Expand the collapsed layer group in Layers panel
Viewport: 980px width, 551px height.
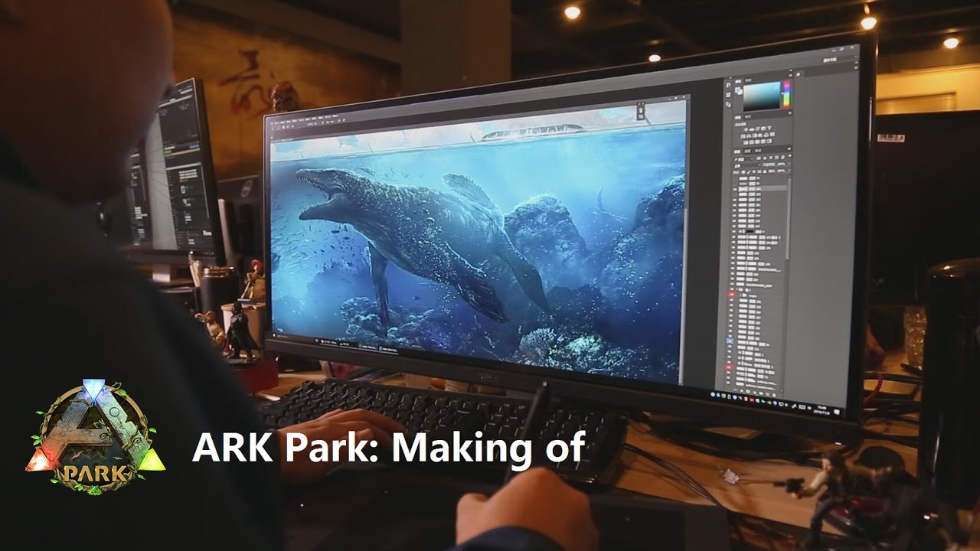(737, 289)
